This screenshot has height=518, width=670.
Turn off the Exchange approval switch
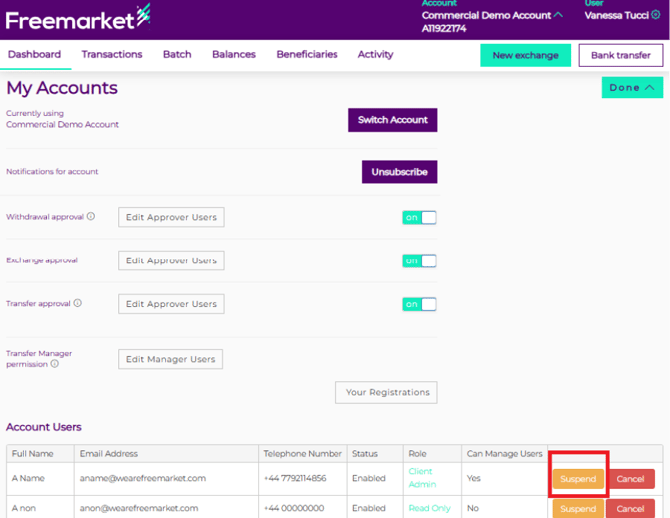tap(419, 261)
